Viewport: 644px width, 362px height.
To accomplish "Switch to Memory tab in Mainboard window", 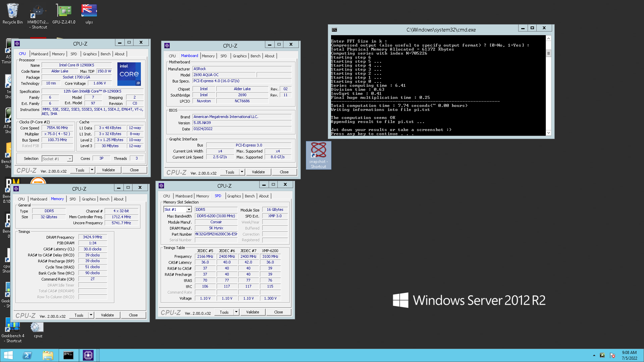I will click(x=208, y=56).
